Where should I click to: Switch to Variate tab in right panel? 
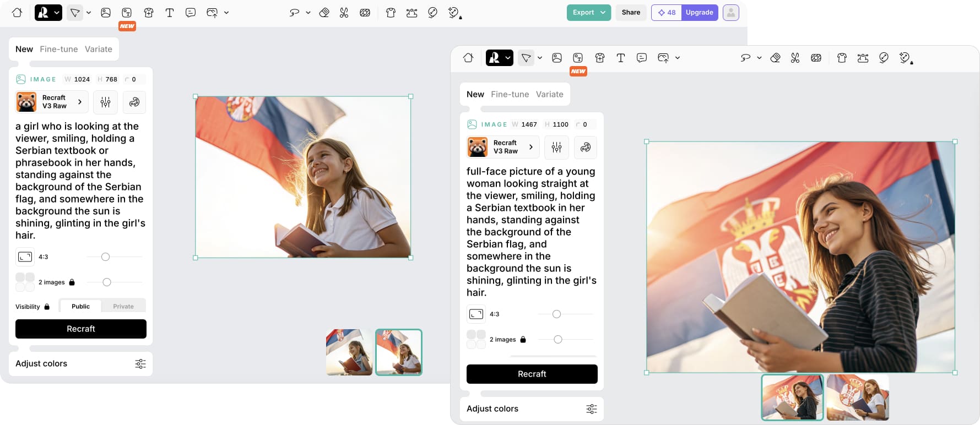[x=549, y=94]
